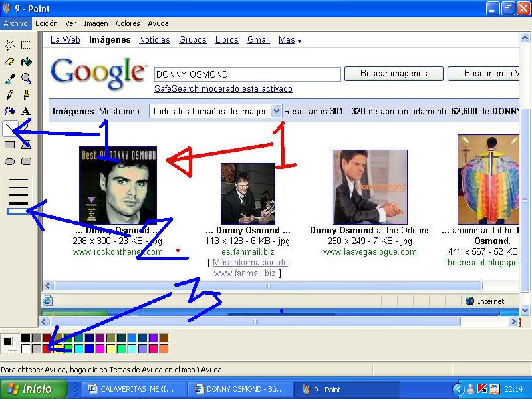Open the Archivo menu
Screen dimensions: 532x399
tap(15, 23)
